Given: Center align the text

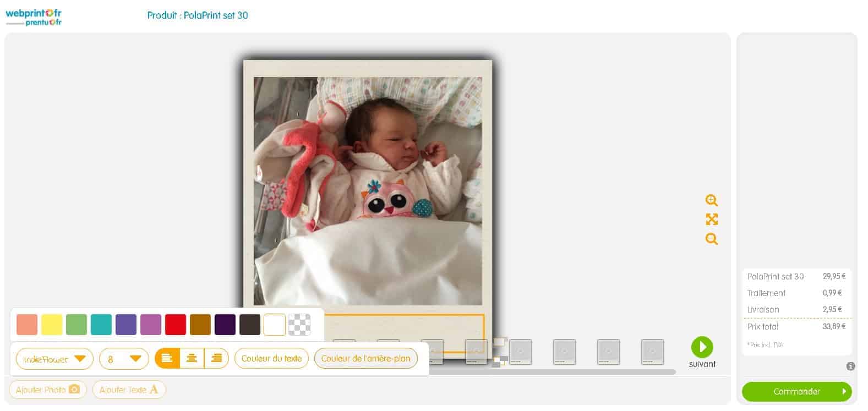Looking at the screenshot, I should point(192,358).
